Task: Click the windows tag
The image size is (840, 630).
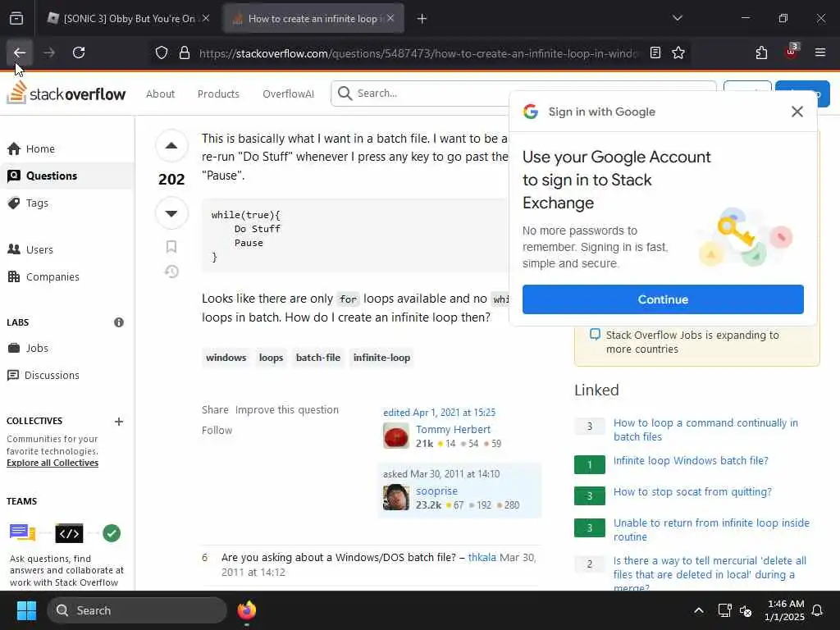Action: point(226,358)
